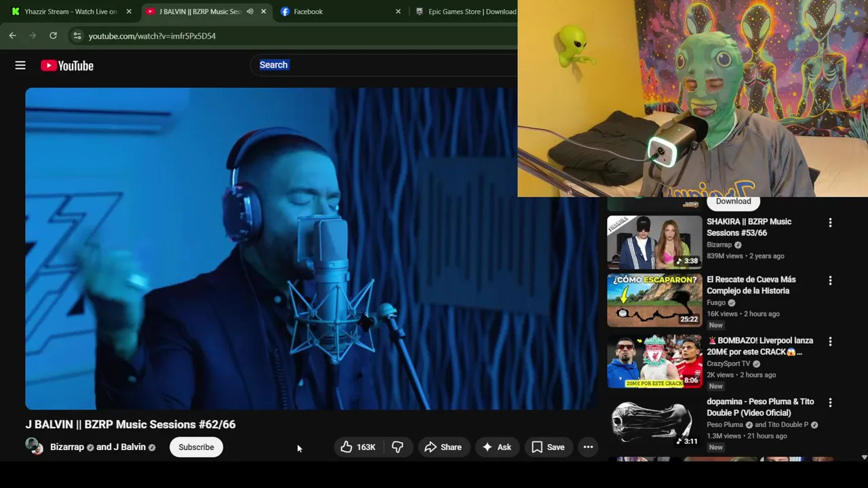868x488 pixels.
Task: Share the video
Action: pos(443,447)
